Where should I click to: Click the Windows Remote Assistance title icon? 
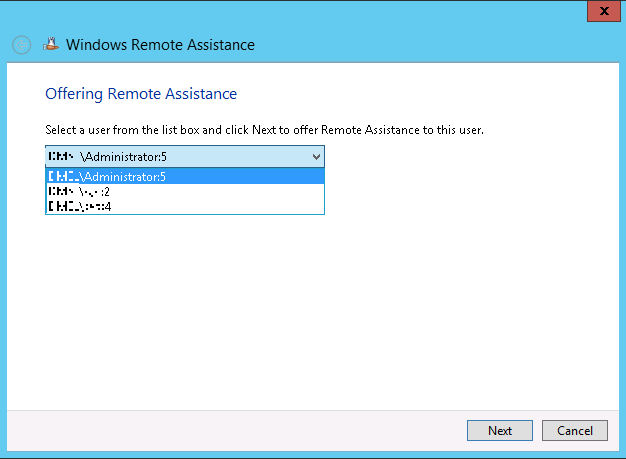click(x=51, y=44)
